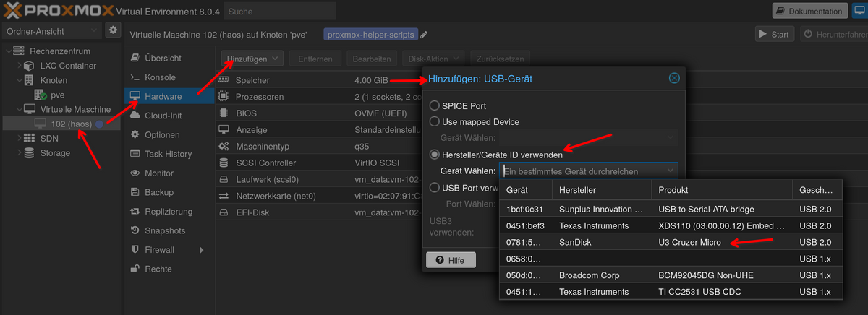
Task: Click the Bearbeiten button
Action: (372, 59)
